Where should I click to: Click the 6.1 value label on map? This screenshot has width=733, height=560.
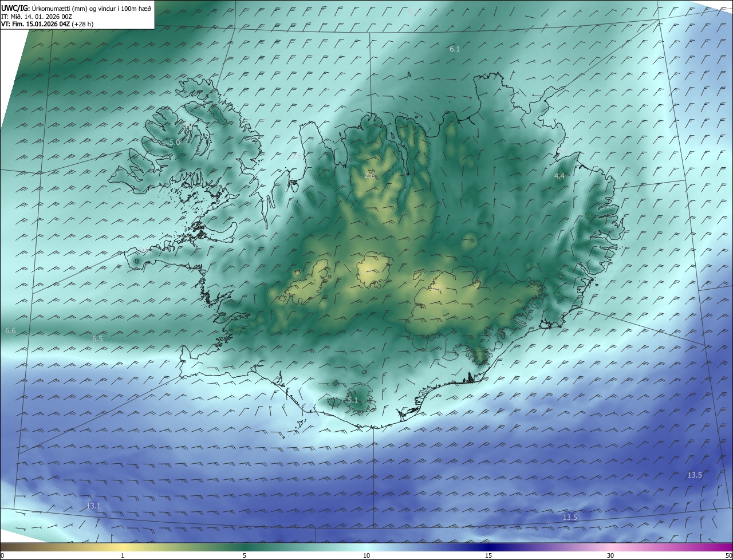tap(455, 49)
